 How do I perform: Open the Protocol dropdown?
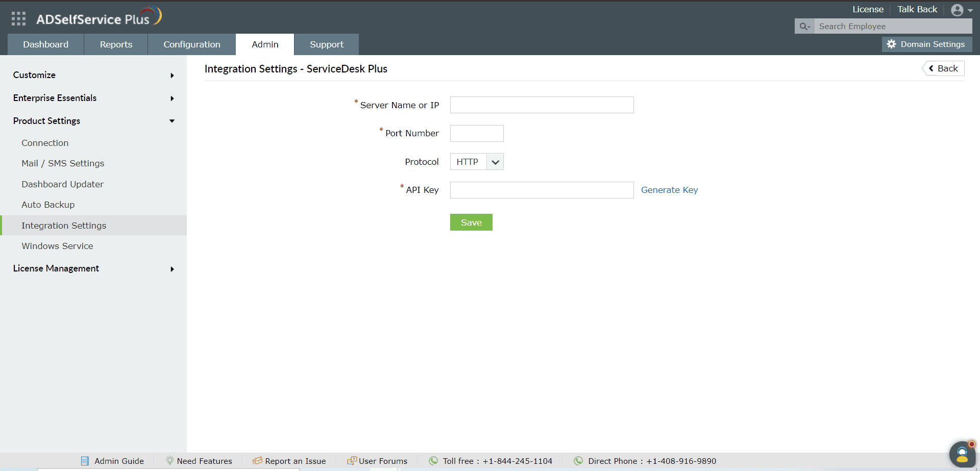494,161
